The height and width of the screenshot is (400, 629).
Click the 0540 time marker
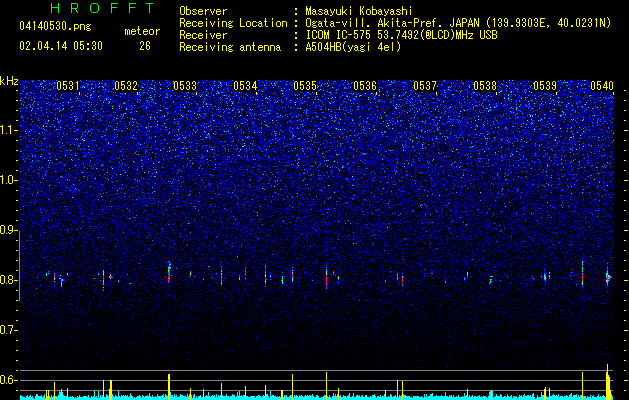point(602,86)
